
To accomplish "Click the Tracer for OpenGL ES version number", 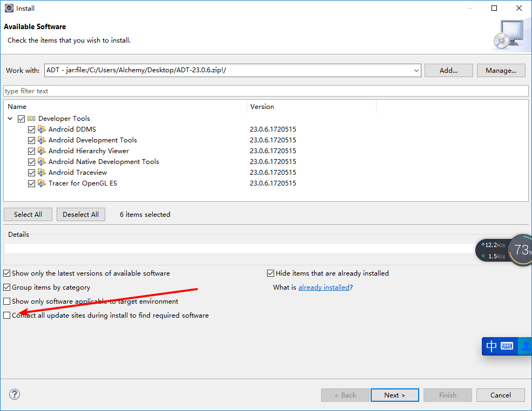I will click(273, 183).
